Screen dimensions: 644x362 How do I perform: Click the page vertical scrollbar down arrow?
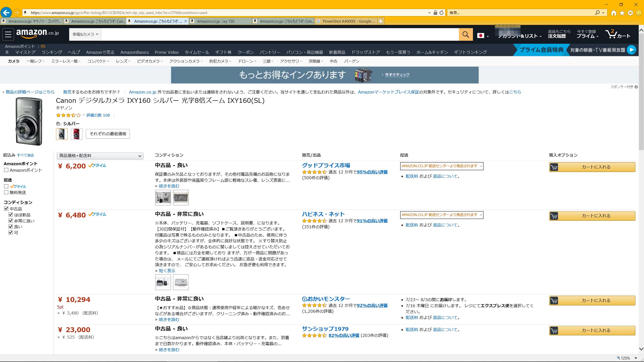641,349
